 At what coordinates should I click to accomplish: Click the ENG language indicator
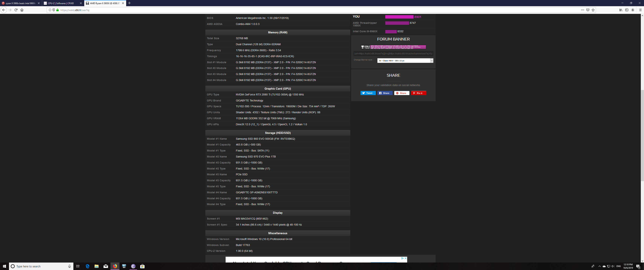click(x=619, y=266)
